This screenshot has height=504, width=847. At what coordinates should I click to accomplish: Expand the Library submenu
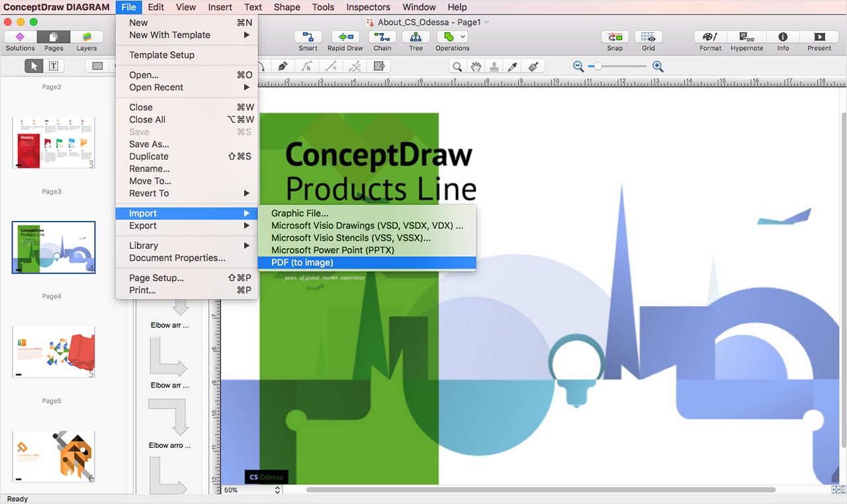click(x=187, y=245)
